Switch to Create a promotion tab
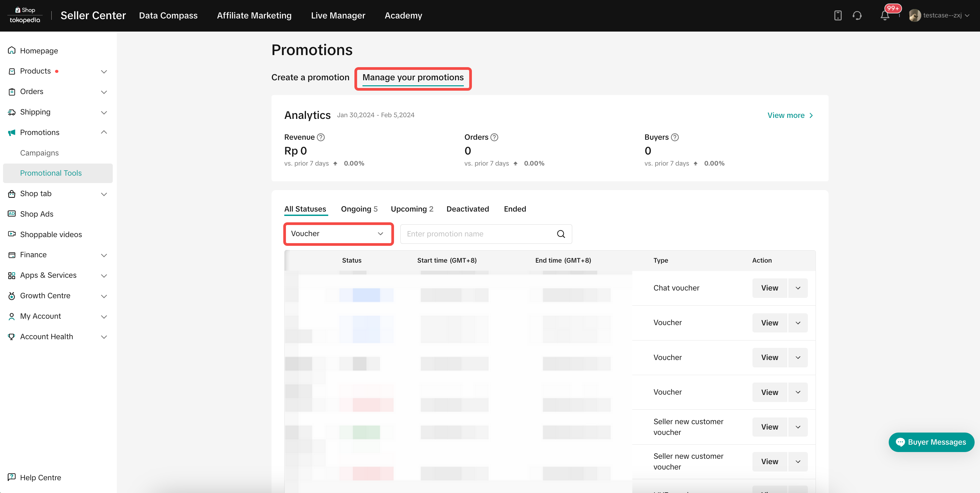 [x=310, y=77]
